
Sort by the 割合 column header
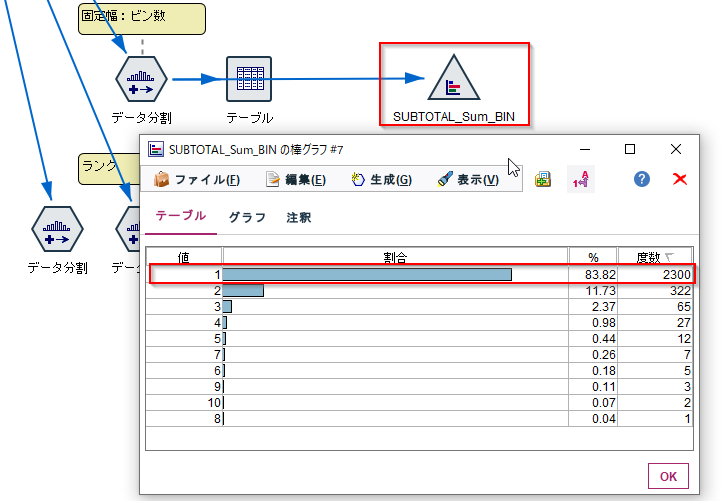pos(395,257)
